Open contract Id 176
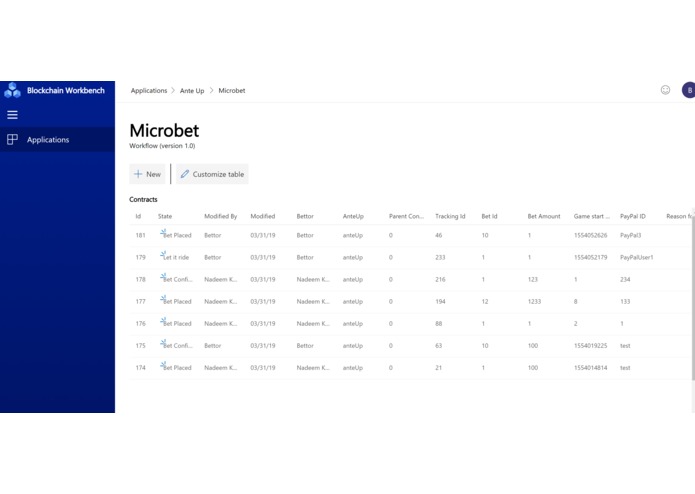The image size is (695, 494). 141,324
